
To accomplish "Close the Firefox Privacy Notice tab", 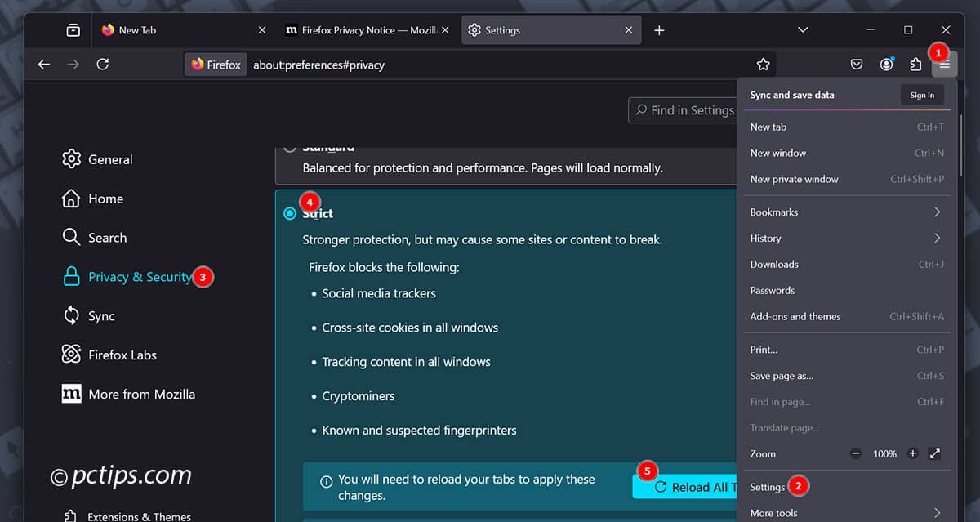I will coord(445,30).
